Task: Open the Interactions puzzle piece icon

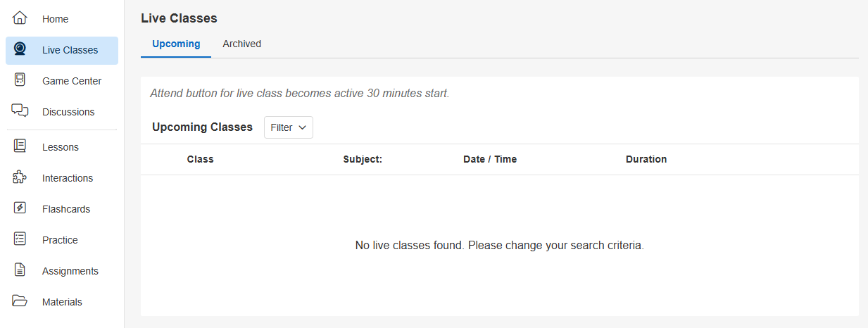Action: point(20,177)
